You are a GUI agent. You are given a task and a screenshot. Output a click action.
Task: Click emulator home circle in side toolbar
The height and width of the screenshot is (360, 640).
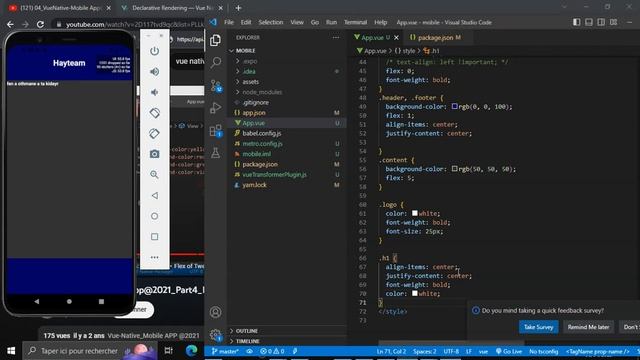[154, 216]
